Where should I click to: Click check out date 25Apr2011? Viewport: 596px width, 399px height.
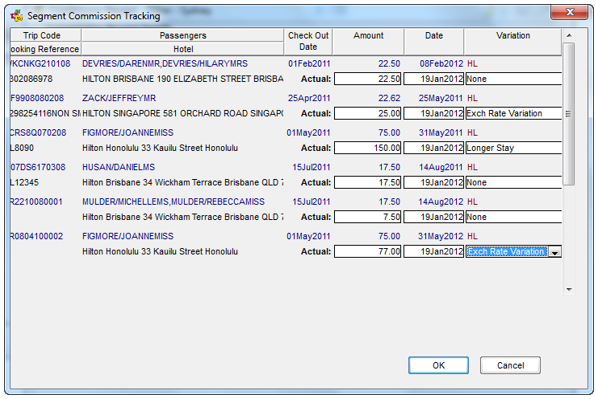(309, 98)
